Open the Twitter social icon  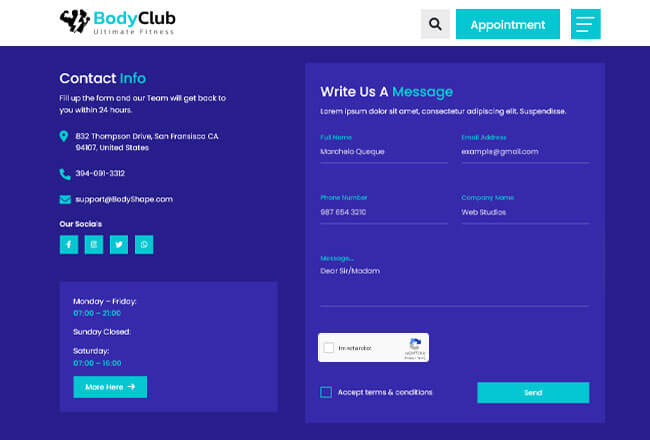[x=119, y=244]
